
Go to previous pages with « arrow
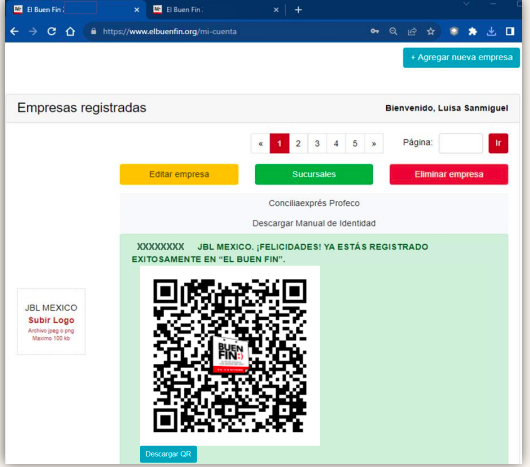[261, 144]
